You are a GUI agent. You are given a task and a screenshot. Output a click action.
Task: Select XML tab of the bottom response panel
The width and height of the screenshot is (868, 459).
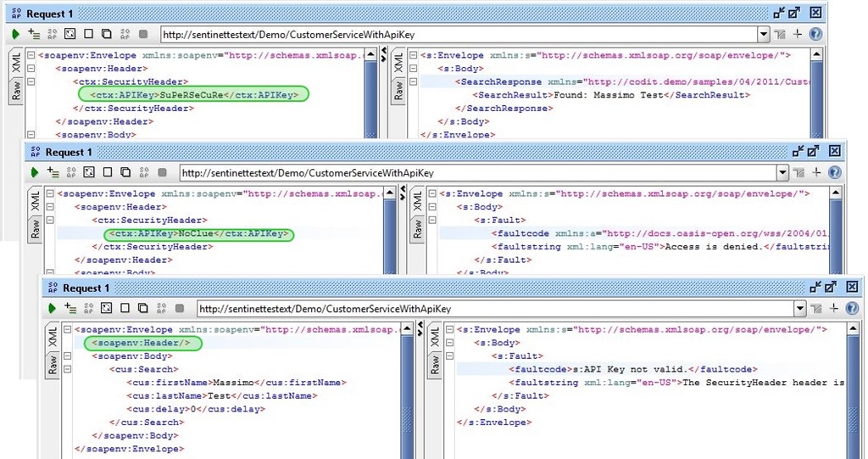click(x=435, y=337)
